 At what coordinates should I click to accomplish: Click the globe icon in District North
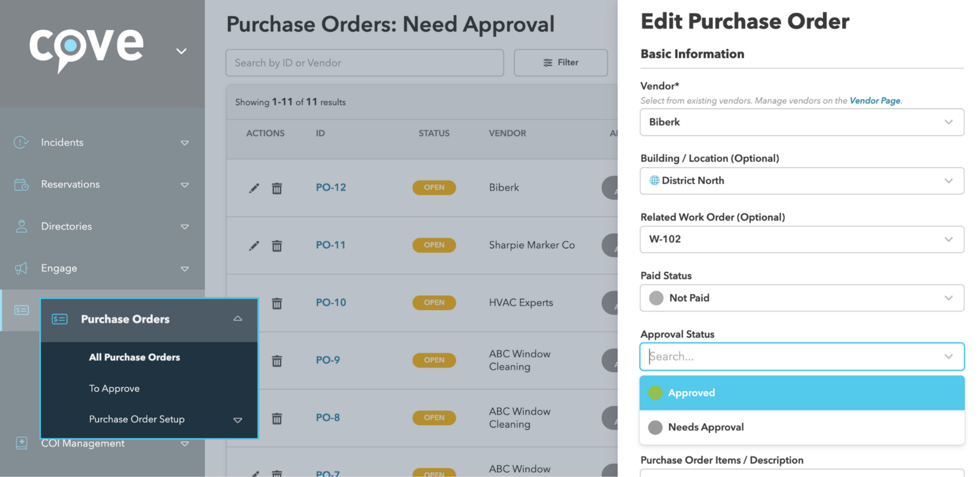pyautogui.click(x=654, y=180)
